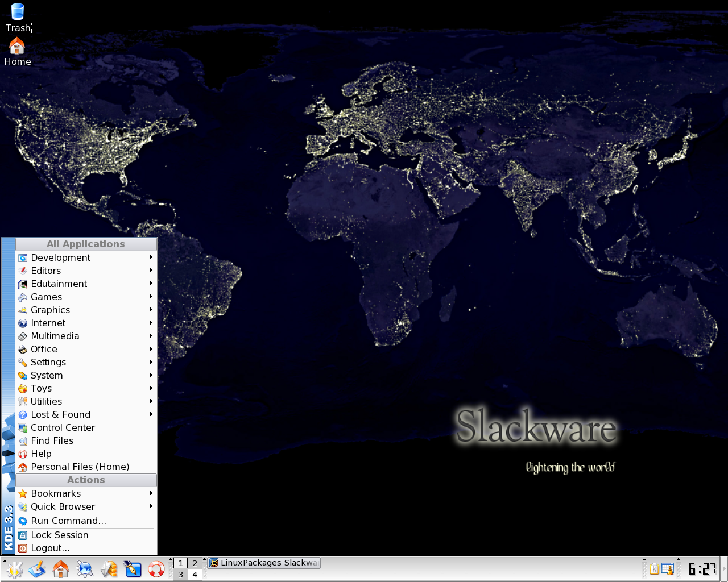Launch KMail envelope icon in panel
Screen dimensions: 728x582
109,569
